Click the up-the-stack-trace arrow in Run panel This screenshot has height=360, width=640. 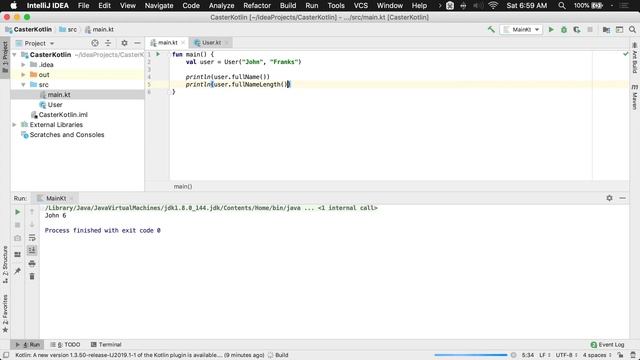point(32,211)
